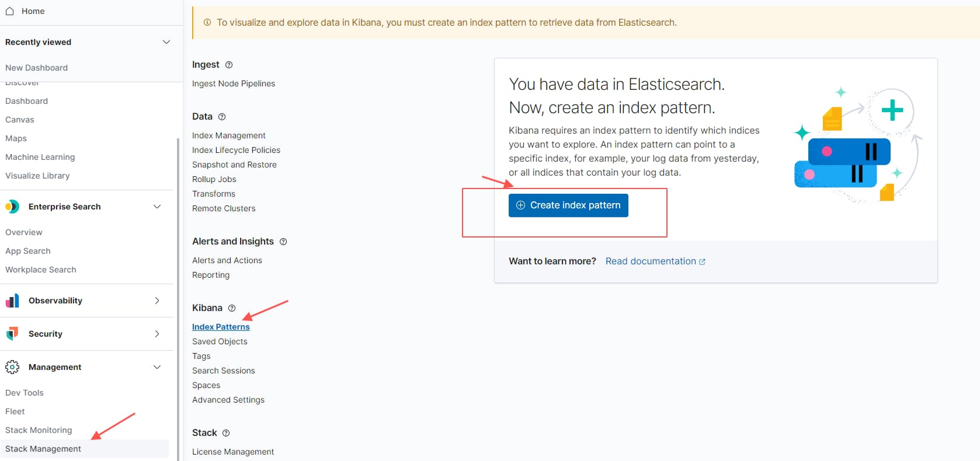Click help icon beside Data heading
980x461 pixels.
click(x=222, y=117)
